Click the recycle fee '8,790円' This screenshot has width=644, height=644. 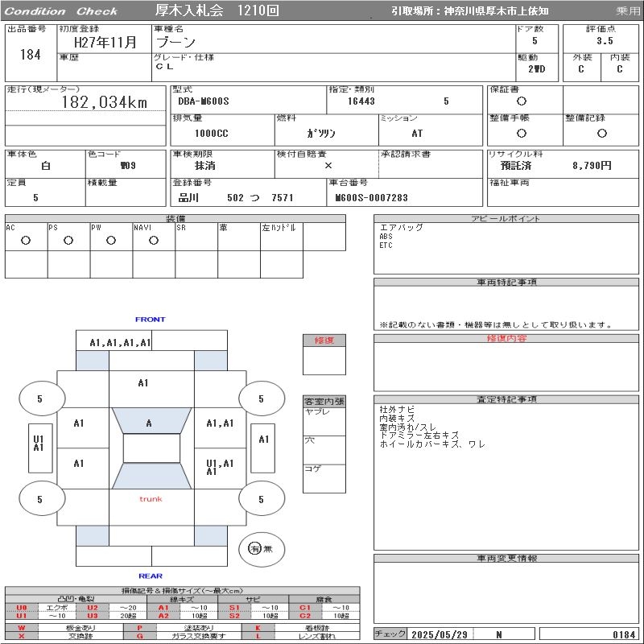(x=592, y=166)
